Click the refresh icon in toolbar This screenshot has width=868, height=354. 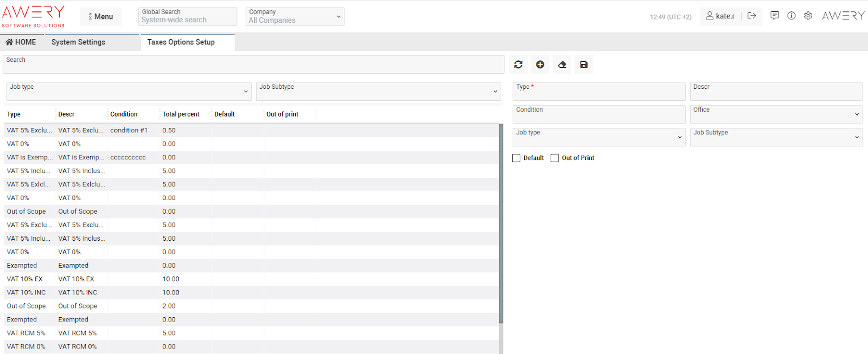pos(518,65)
